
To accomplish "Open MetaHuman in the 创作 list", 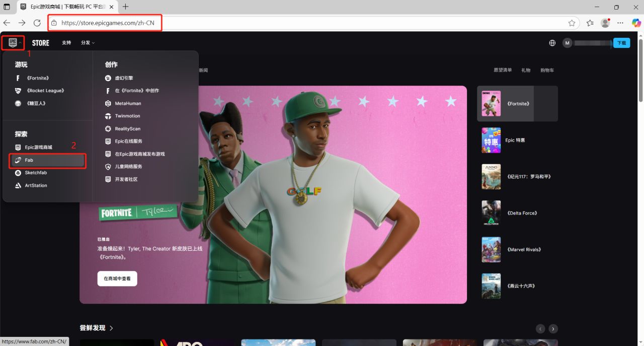I will [x=128, y=103].
